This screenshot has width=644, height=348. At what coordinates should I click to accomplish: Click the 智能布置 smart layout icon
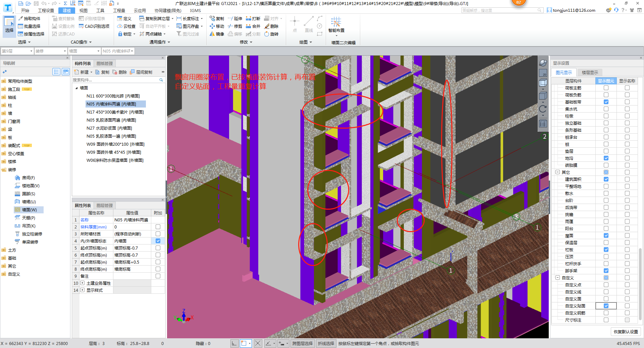point(336,25)
